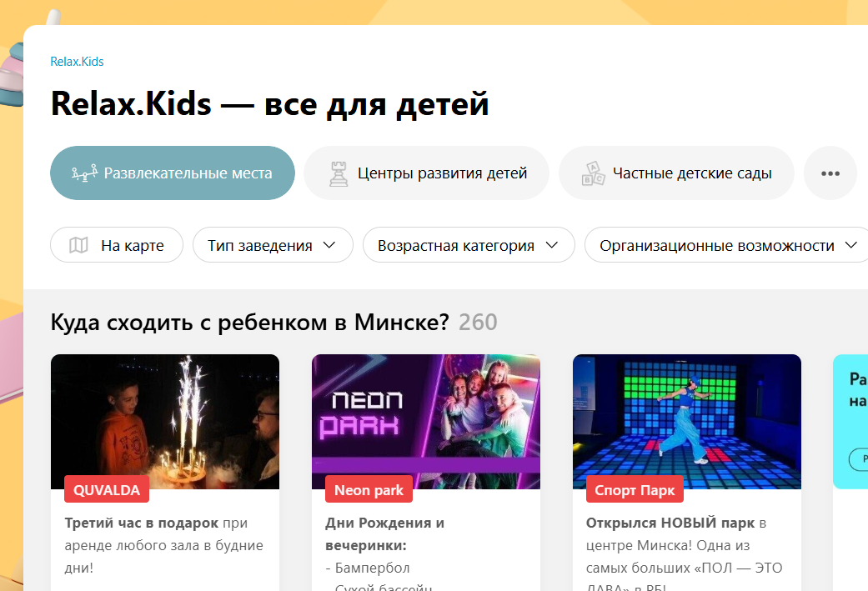The height and width of the screenshot is (591, 868).
Task: Show places На карте
Action: [117, 245]
